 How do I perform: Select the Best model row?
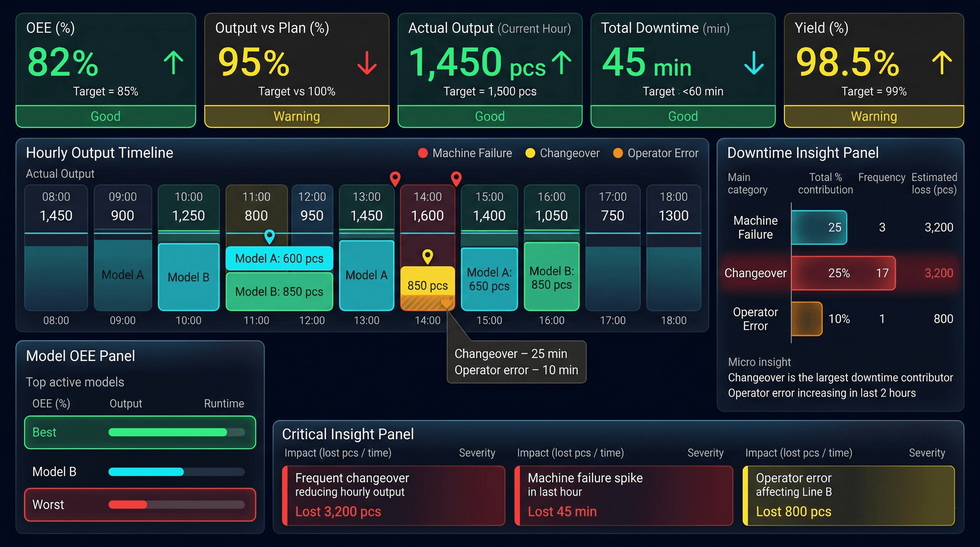point(140,432)
